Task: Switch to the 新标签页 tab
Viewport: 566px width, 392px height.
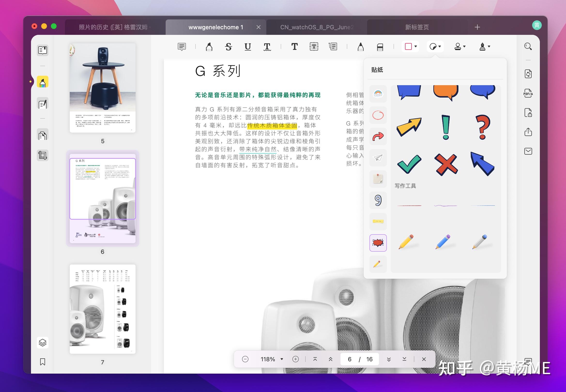Action: tap(417, 27)
